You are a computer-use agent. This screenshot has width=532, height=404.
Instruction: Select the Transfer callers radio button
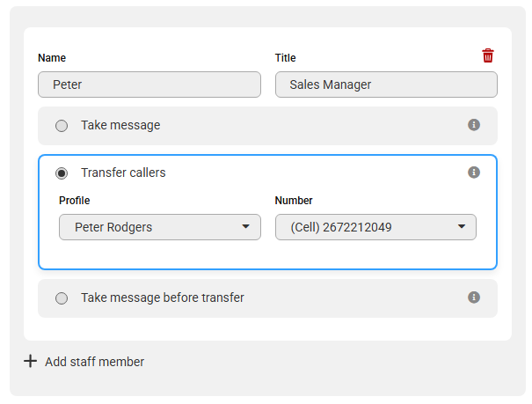pos(62,173)
